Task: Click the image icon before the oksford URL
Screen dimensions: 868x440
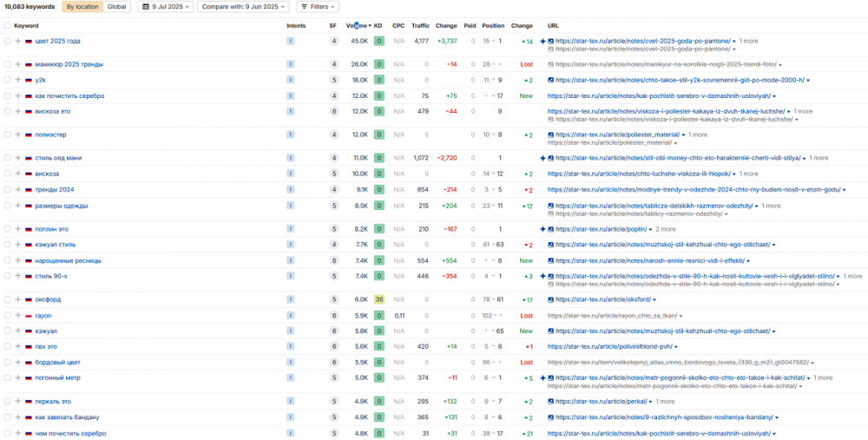Action: (551, 299)
